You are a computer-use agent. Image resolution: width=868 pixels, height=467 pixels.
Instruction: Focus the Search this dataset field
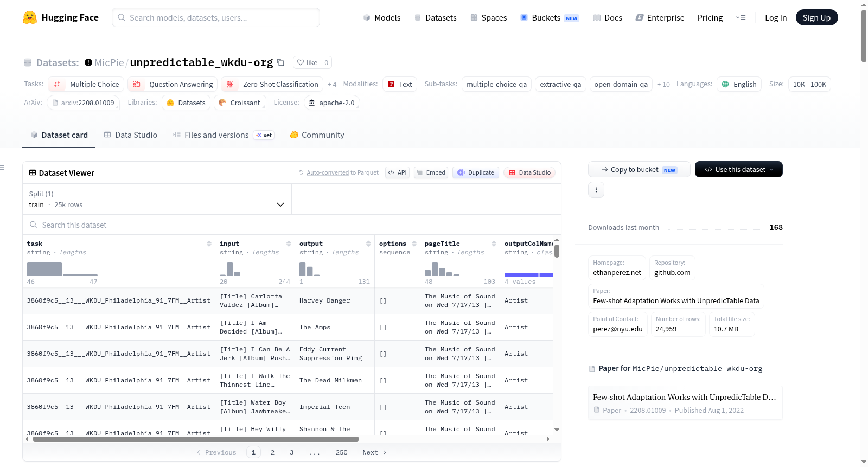292,225
